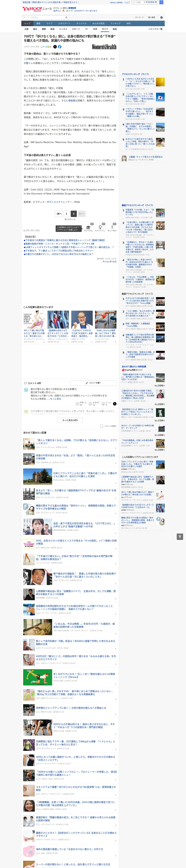This screenshot has width=186, height=868.
Task: Open access ranking item 1 thumbnail
Action: (x=160, y=82)
